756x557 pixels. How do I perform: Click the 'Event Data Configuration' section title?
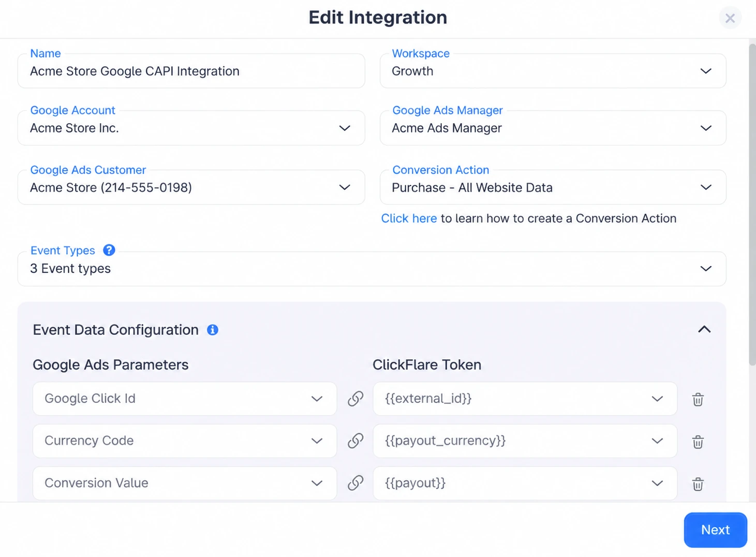(115, 330)
